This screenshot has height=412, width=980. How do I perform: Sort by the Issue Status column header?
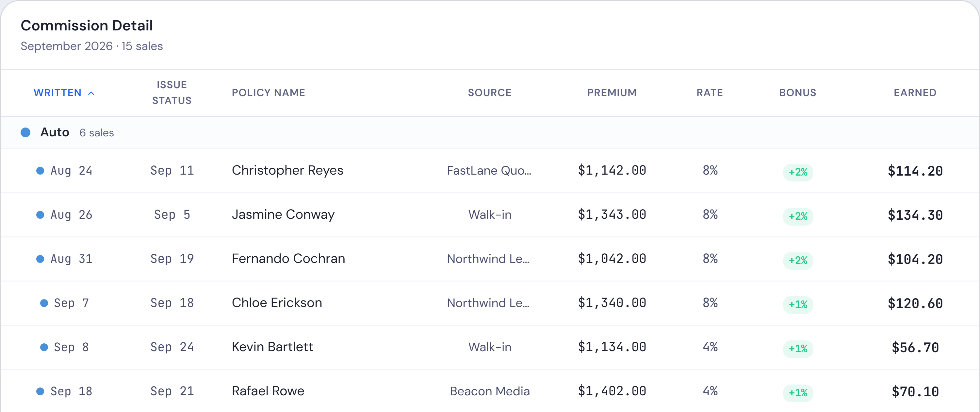[172, 93]
